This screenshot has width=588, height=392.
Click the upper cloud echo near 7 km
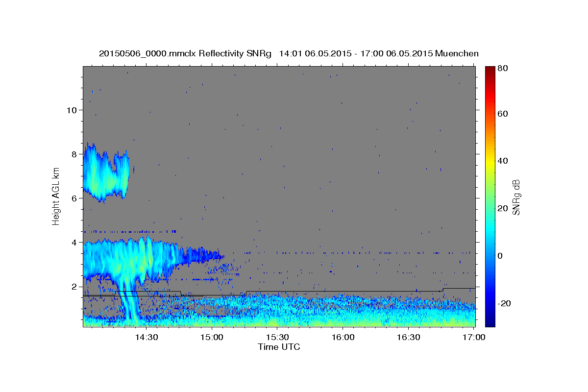point(107,172)
